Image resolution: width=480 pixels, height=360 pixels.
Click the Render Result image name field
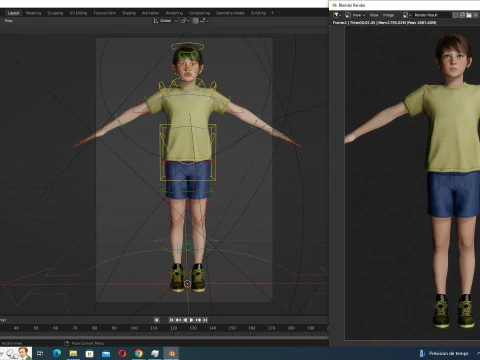[x=432, y=15]
